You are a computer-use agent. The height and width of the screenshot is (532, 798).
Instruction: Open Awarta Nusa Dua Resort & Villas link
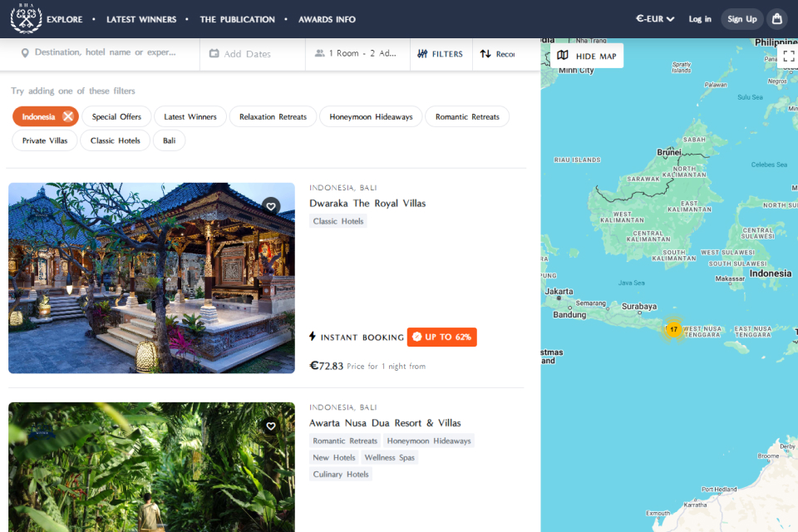coord(385,423)
